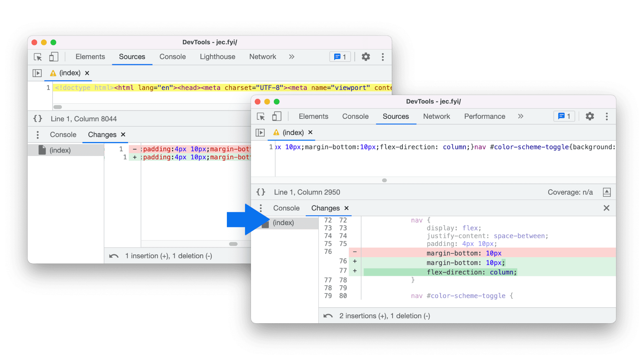Click the Coverage n/a map icon
The image size is (644, 362).
pyautogui.click(x=609, y=192)
